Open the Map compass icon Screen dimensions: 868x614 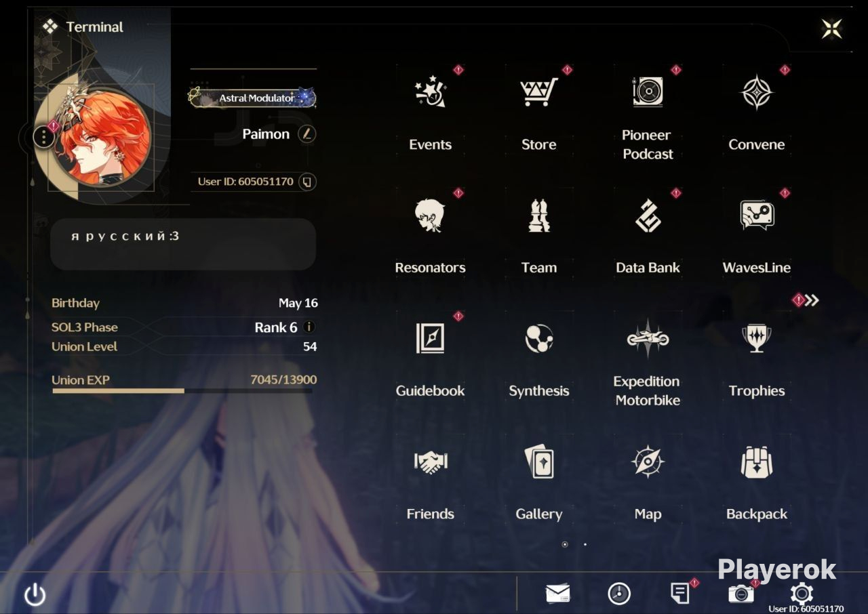coord(648,462)
